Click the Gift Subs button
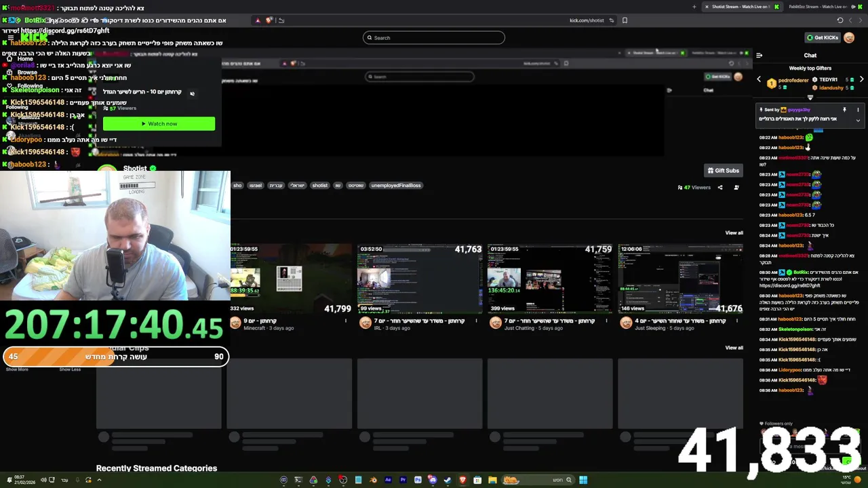868x488 pixels. point(723,171)
